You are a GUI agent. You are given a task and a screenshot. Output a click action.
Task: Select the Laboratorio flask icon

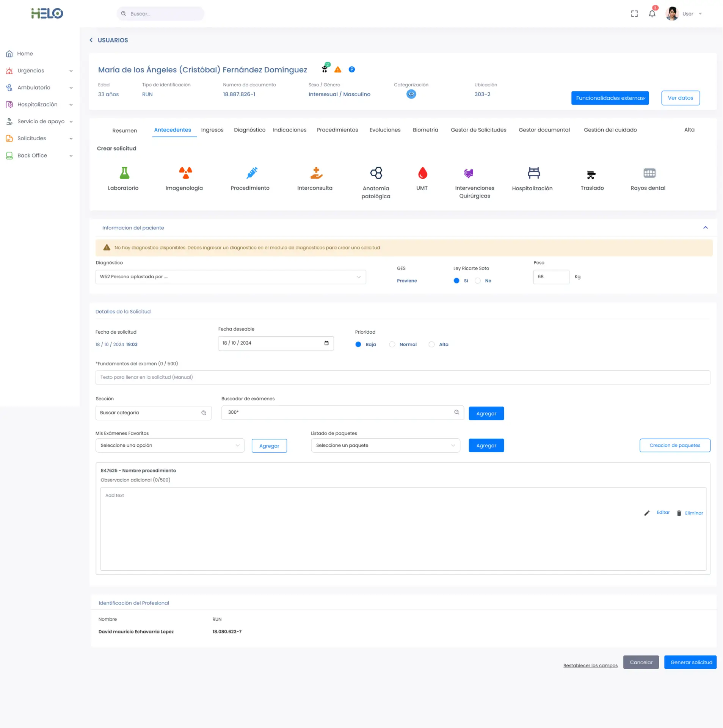coord(124,173)
